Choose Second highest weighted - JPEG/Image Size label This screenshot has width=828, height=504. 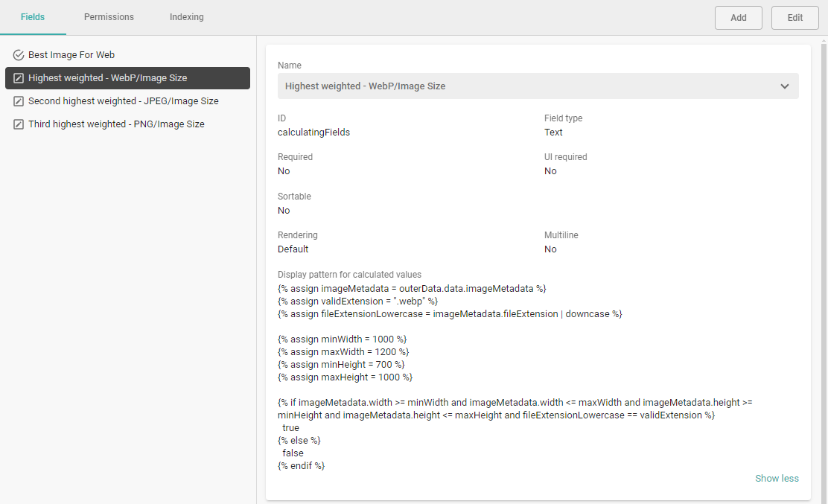click(124, 101)
